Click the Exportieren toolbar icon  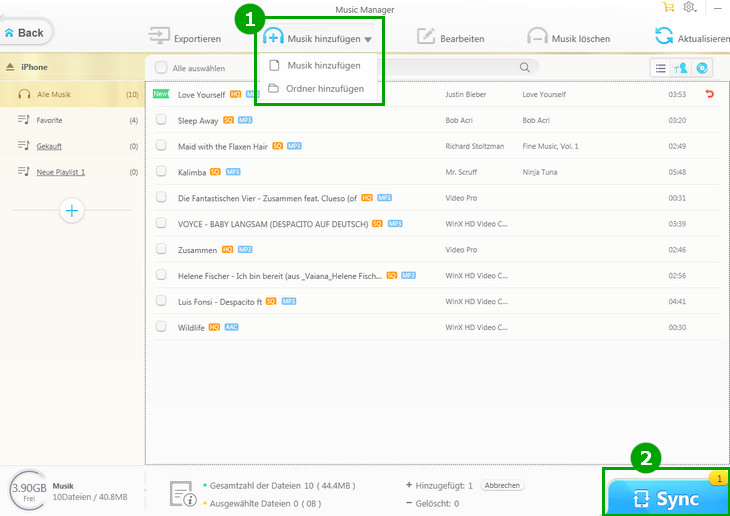click(x=159, y=37)
